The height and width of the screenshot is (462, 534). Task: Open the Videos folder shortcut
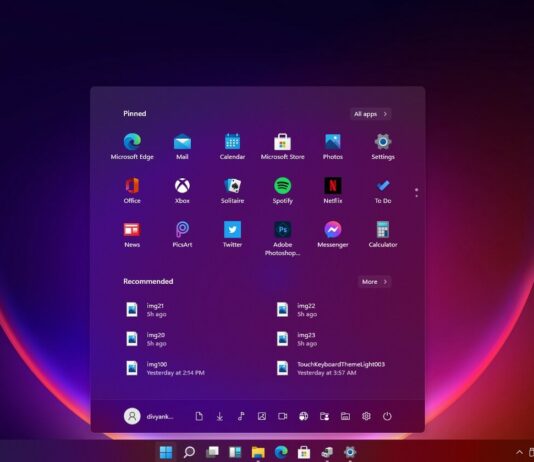[283, 416]
